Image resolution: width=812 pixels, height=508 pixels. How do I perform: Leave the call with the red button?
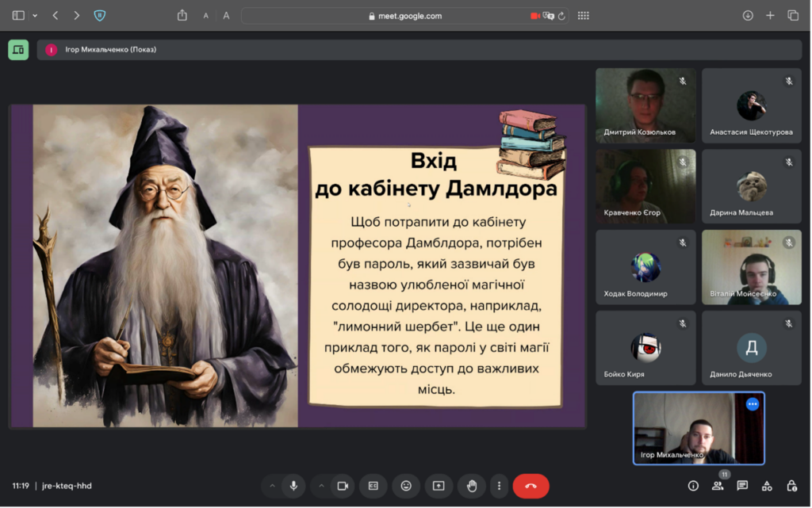(x=530, y=486)
